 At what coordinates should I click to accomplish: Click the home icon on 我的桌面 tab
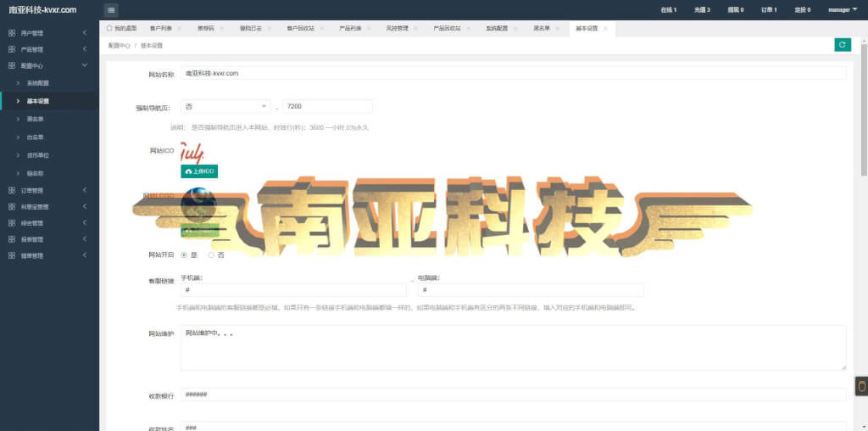coord(109,28)
